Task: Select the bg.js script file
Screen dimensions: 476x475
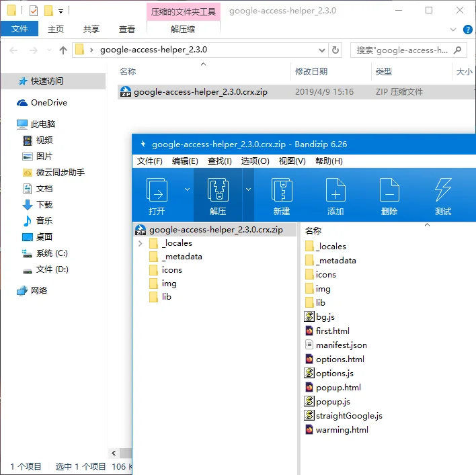Action: pos(319,317)
